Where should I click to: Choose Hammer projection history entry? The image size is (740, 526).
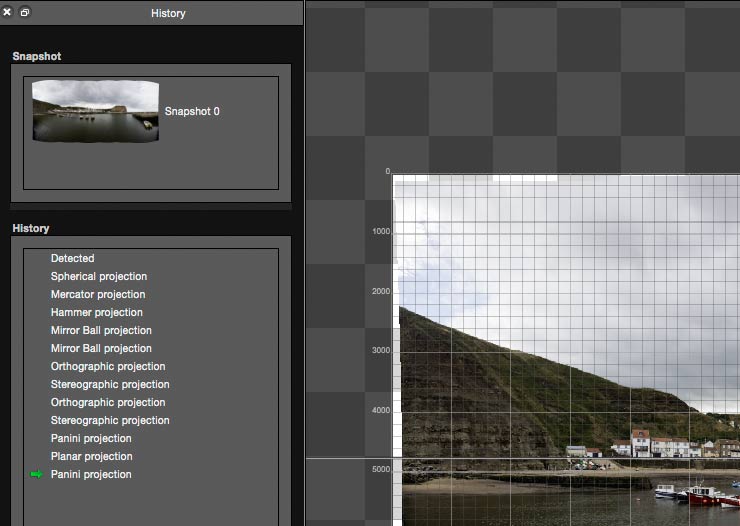point(97,312)
